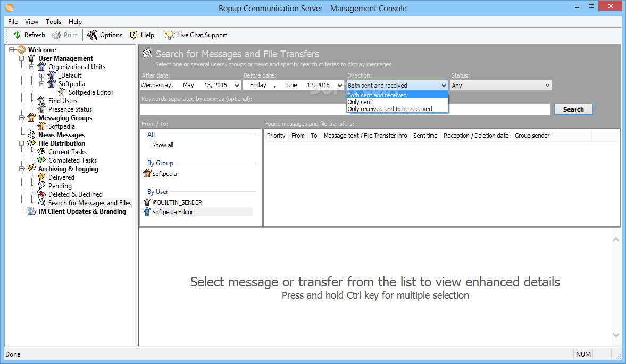The height and width of the screenshot is (364, 626).
Task: Click the To column header
Action: pos(314,136)
